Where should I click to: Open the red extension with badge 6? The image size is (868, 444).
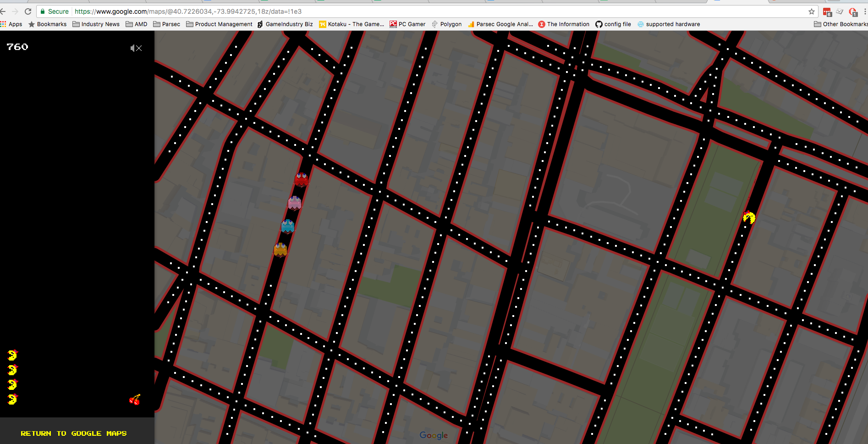coord(827,12)
